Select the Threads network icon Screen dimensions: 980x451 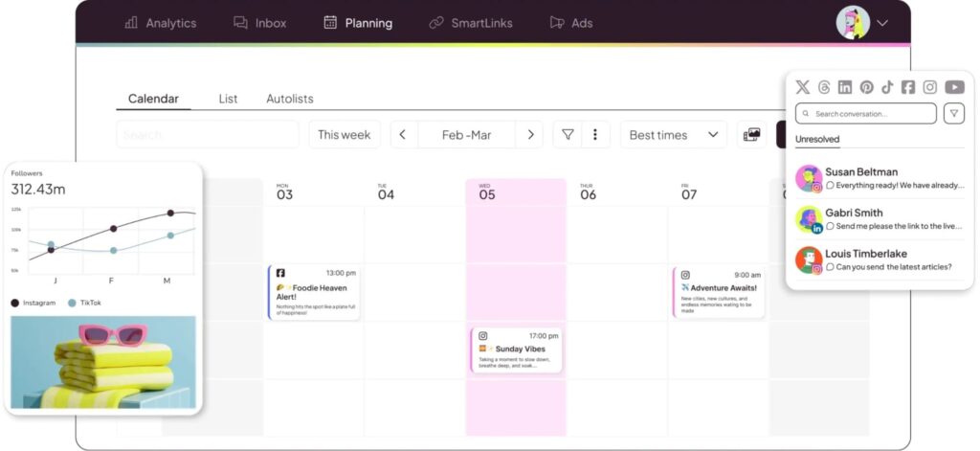coord(824,87)
